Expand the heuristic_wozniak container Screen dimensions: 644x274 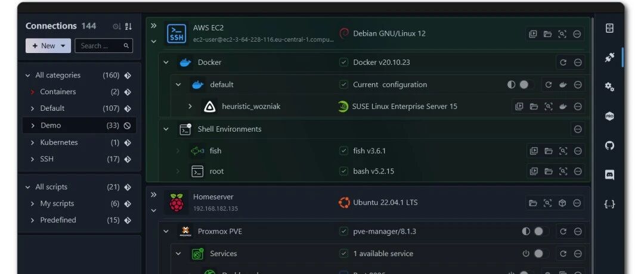coord(190,107)
